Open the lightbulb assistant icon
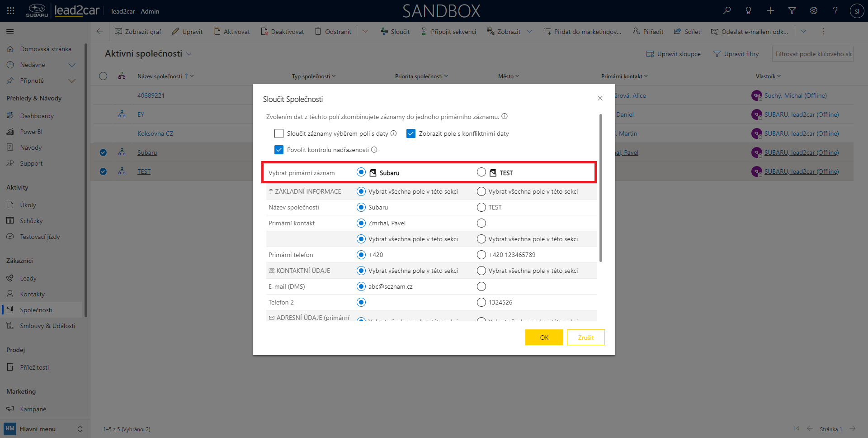This screenshot has height=438, width=868. [749, 11]
